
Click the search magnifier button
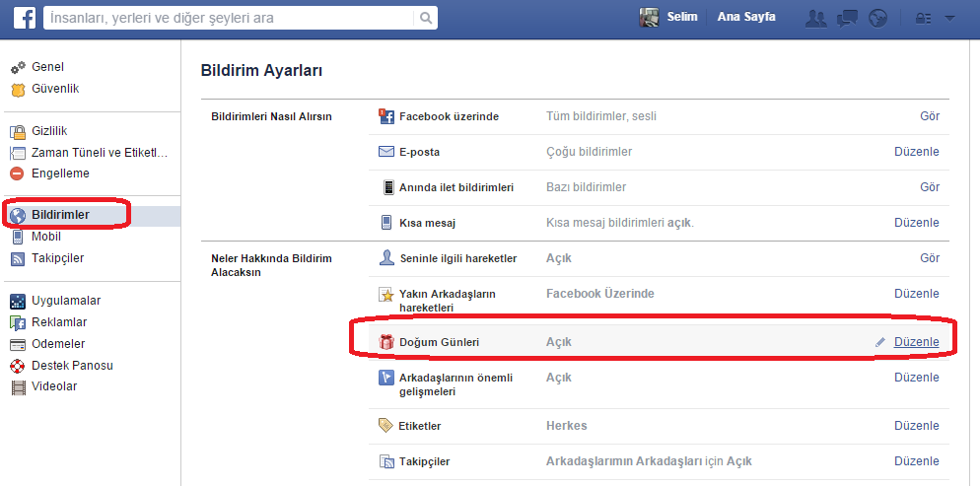426,18
